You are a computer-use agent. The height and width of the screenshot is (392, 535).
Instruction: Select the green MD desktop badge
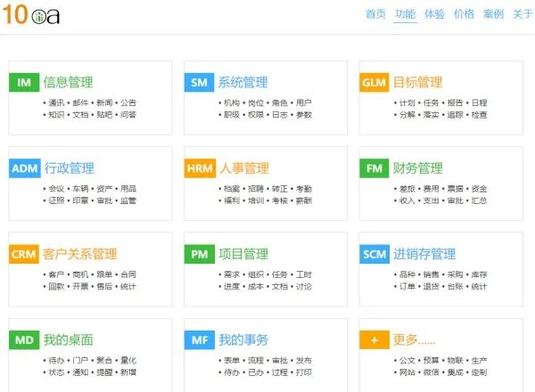[23, 340]
